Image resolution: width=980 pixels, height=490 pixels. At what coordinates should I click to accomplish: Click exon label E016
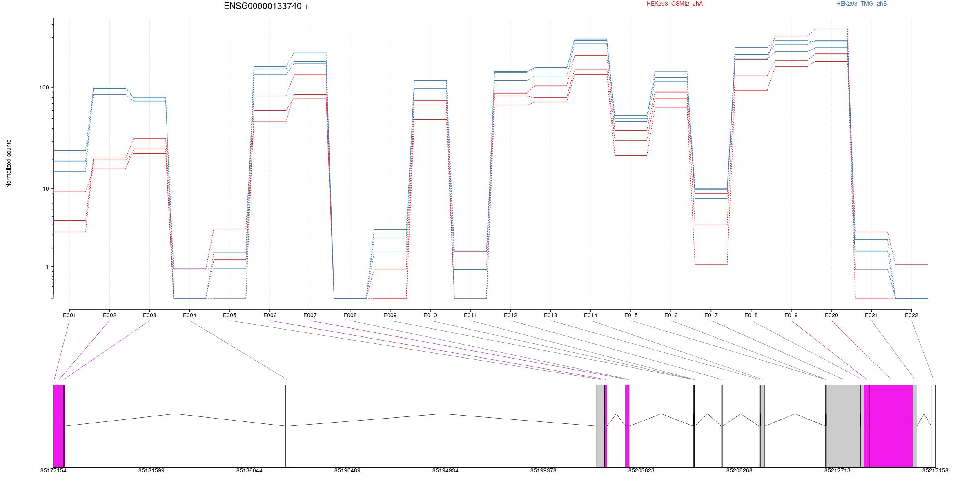671,315
